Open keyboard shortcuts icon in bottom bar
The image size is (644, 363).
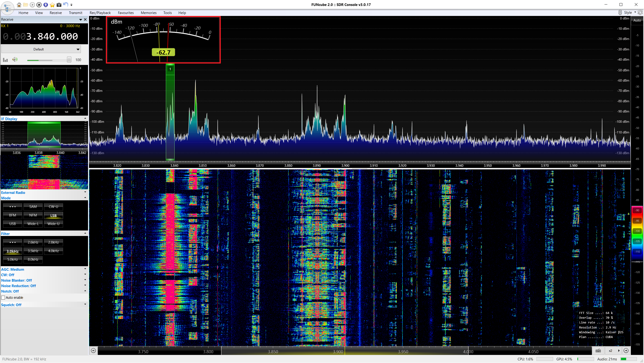coord(599,351)
